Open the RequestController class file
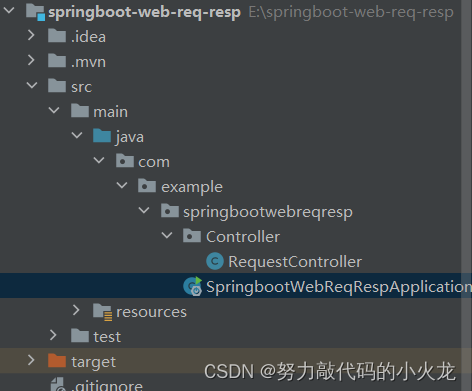 (x=295, y=262)
